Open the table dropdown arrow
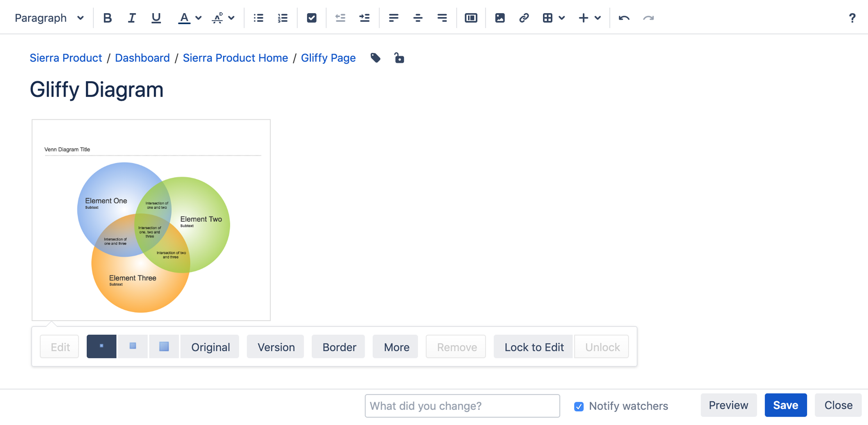 coord(562,18)
